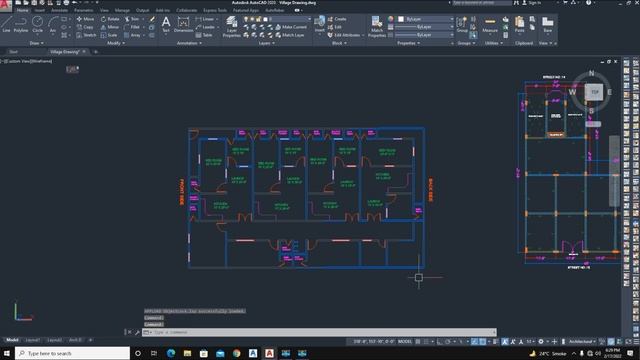
Task: Activate the Scale command
Action: coord(109,35)
